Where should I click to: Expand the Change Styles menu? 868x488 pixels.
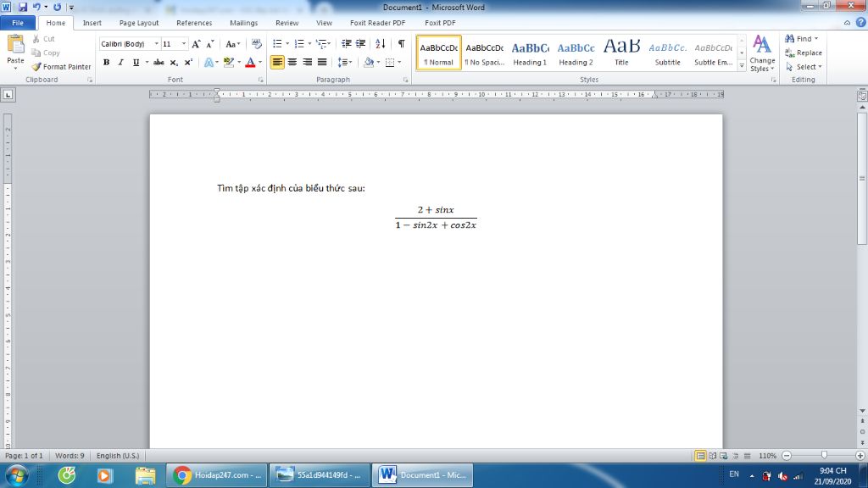(762, 53)
